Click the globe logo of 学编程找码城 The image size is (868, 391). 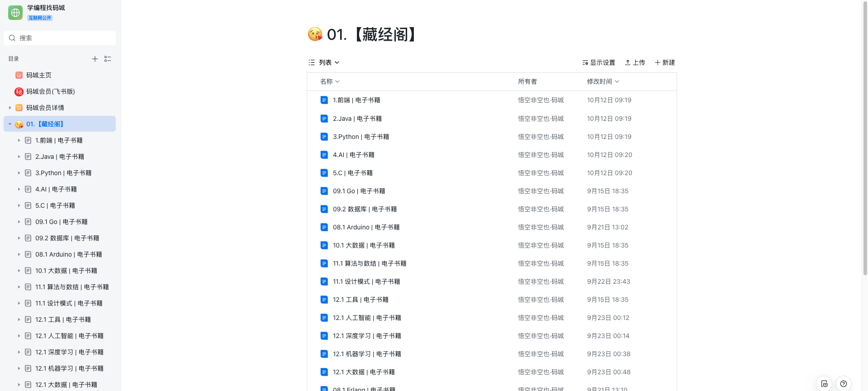click(x=15, y=13)
